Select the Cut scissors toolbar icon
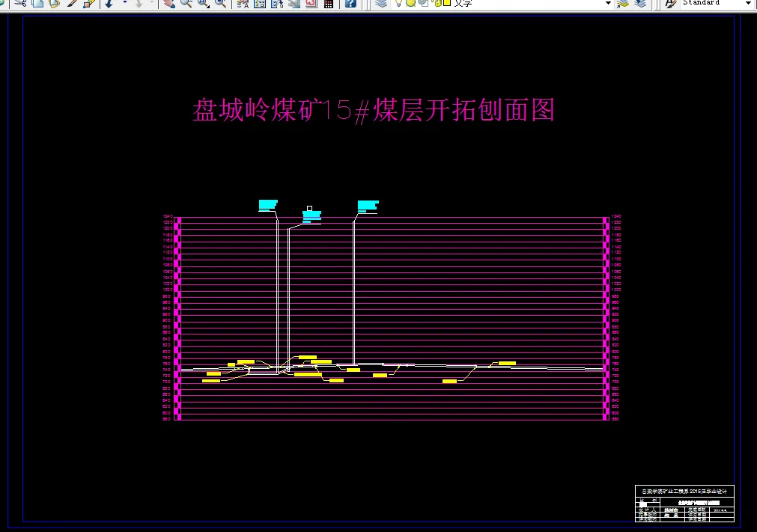 [x=19, y=3]
